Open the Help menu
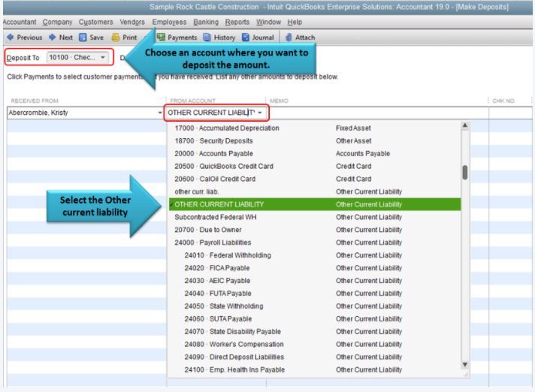The width and height of the screenshot is (535, 392). 295,23
